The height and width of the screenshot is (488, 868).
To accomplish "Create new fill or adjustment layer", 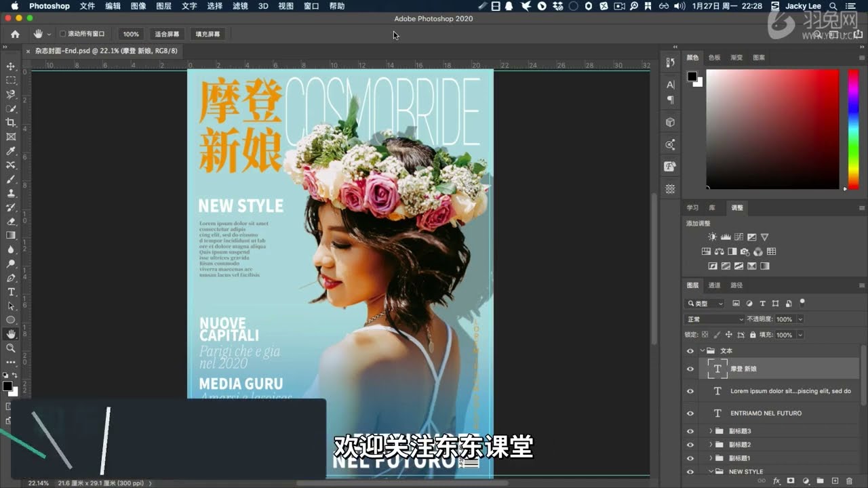I will (806, 481).
